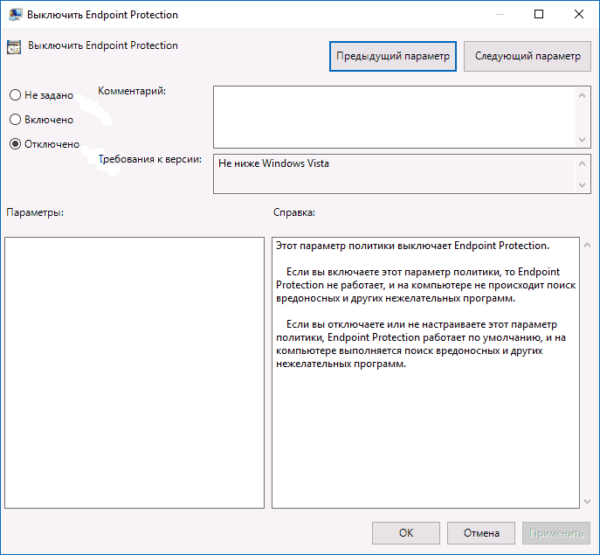The image size is (600, 555).
Task: Focus the 'Комментарий' text field
Action: (x=394, y=117)
